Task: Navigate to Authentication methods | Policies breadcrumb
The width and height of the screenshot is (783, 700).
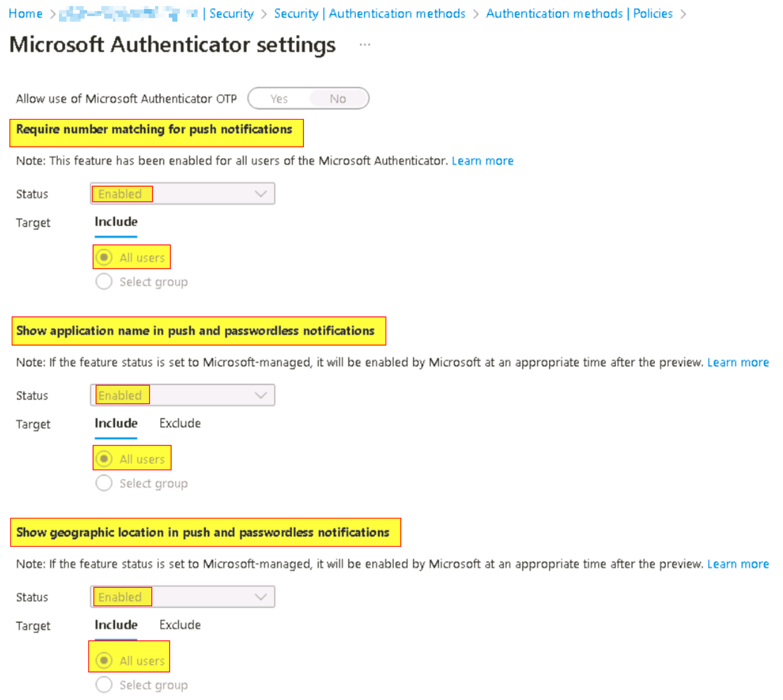Action: pos(579,14)
